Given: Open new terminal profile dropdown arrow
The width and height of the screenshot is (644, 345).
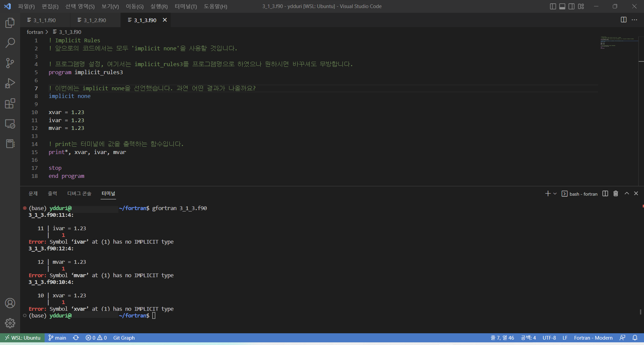Looking at the screenshot, I should (x=555, y=194).
